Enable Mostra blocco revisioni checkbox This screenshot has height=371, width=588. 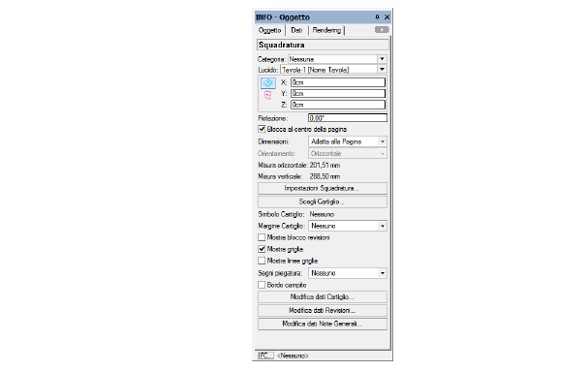pos(262,237)
